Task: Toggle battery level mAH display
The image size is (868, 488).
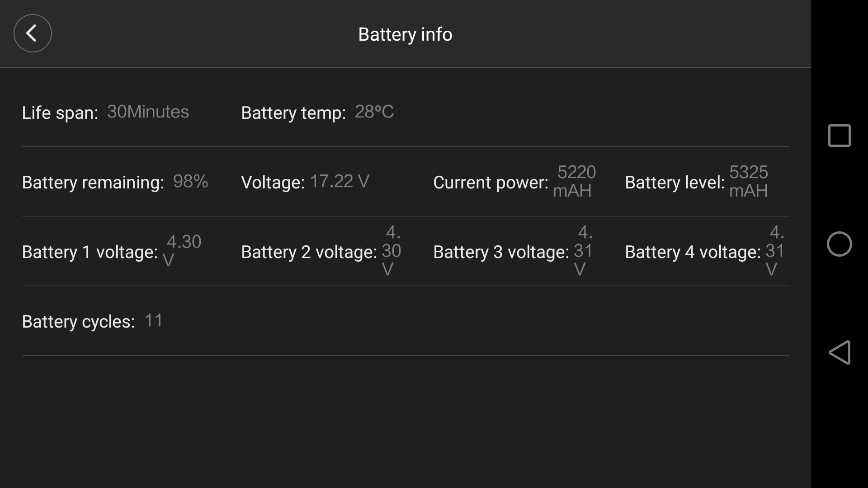Action: [748, 181]
